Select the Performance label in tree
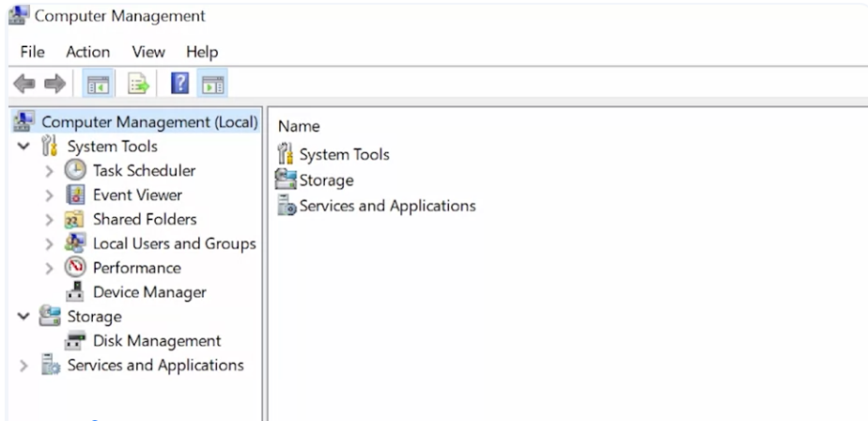This screenshot has height=421, width=868. point(137,268)
